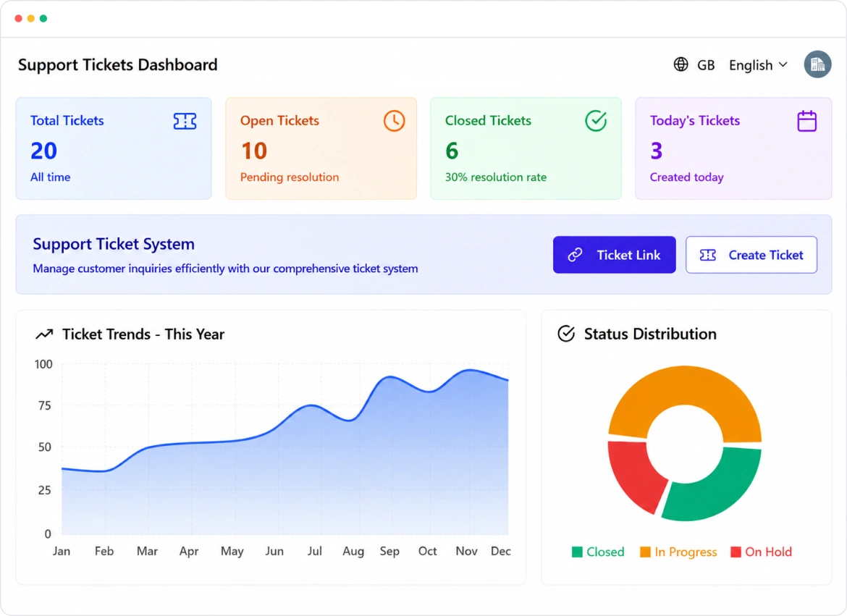Click the "Created today" text
The height and width of the screenshot is (616, 847).
[686, 177]
